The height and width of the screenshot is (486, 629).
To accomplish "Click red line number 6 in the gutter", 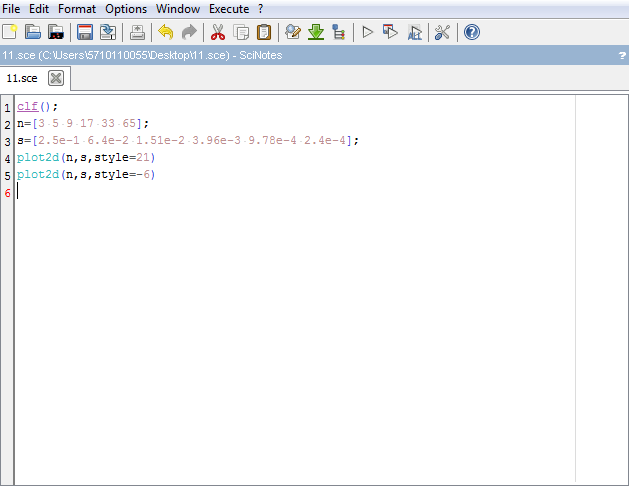I will tap(7, 193).
